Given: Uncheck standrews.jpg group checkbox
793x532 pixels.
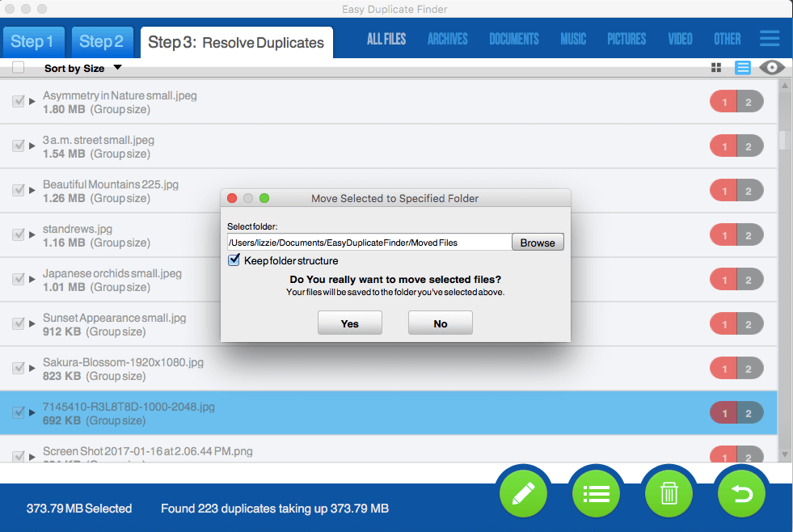Looking at the screenshot, I should pyautogui.click(x=19, y=234).
